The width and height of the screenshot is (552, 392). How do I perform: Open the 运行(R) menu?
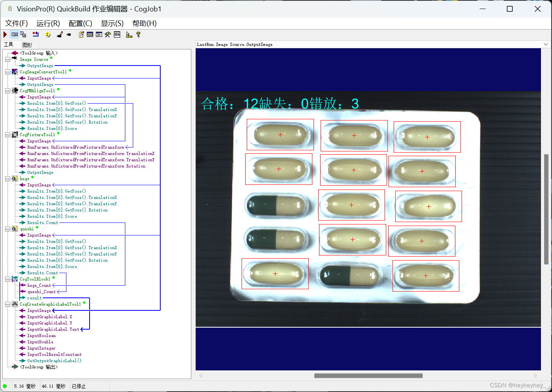(x=48, y=24)
